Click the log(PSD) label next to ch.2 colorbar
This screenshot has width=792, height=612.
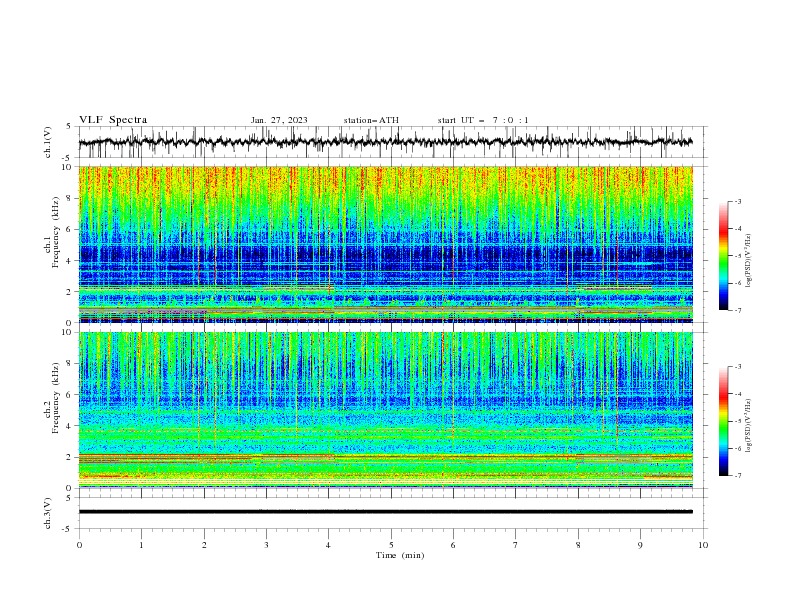click(x=749, y=425)
